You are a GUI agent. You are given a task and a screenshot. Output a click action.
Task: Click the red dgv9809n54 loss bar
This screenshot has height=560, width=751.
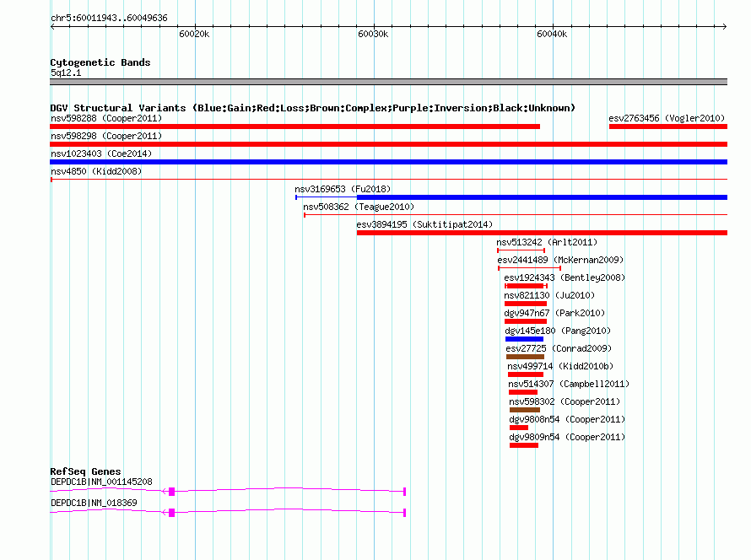pos(524,445)
